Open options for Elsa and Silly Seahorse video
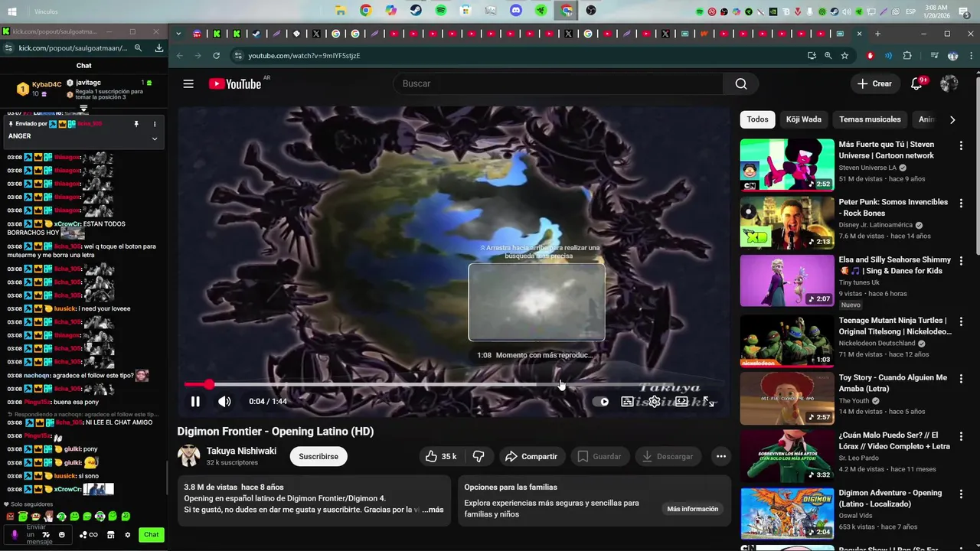The width and height of the screenshot is (980, 551). 961,260
